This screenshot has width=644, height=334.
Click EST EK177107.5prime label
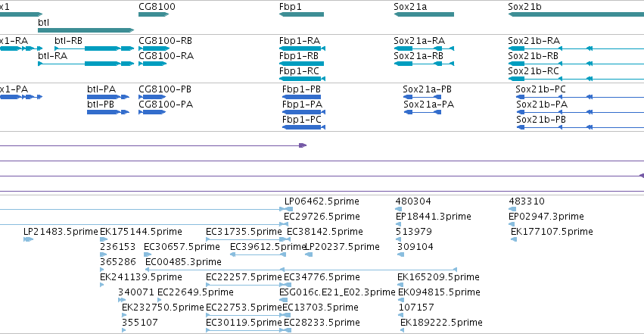pyautogui.click(x=552, y=232)
